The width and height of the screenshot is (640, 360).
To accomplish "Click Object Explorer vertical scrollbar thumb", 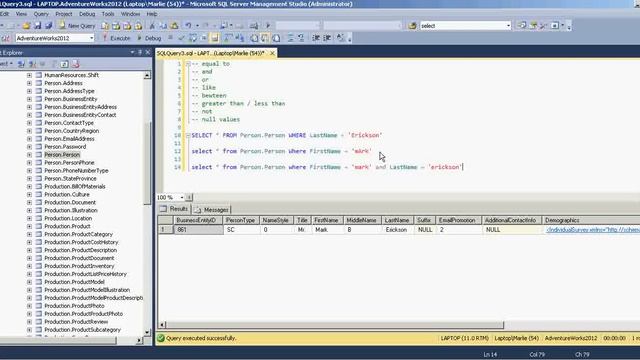I will pyautogui.click(x=147, y=163).
